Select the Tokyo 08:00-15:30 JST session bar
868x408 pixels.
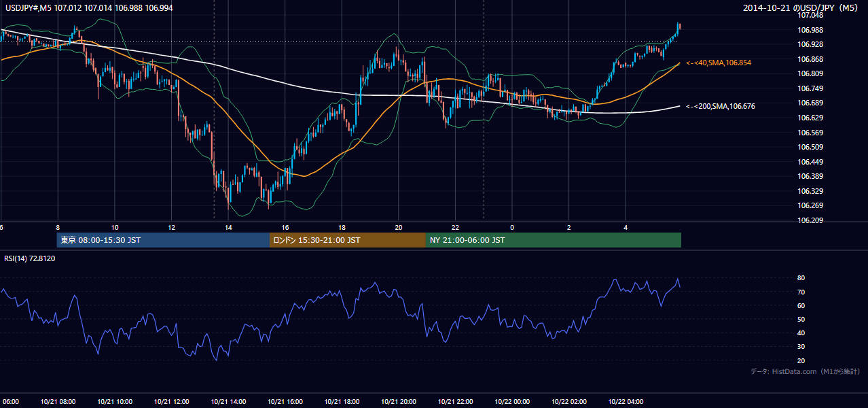point(163,240)
